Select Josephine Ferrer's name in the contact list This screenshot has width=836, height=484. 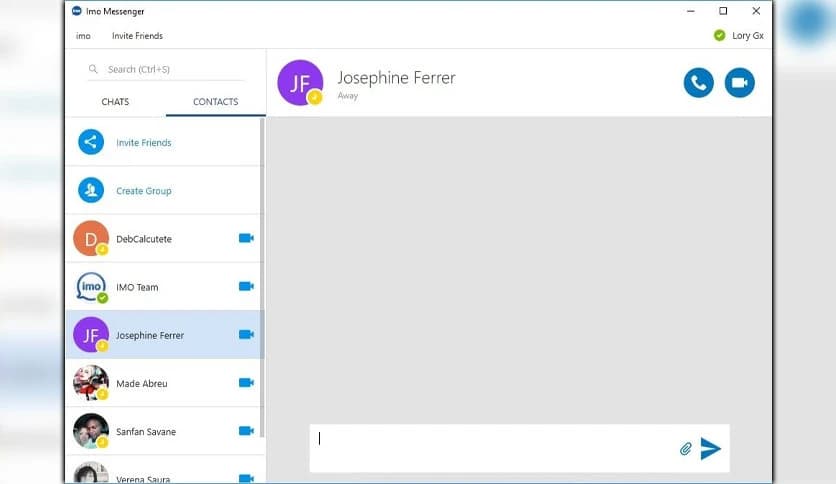(150, 335)
